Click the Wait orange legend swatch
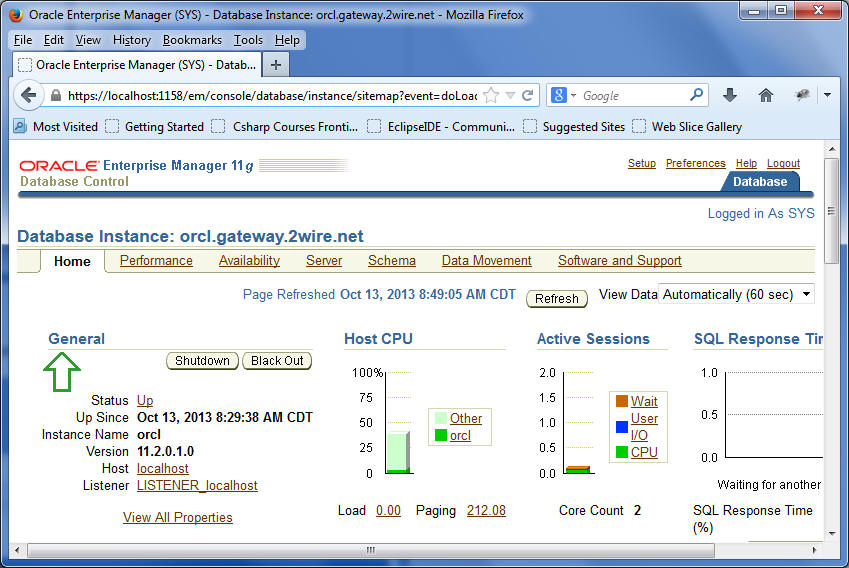The image size is (849, 568). point(621,401)
